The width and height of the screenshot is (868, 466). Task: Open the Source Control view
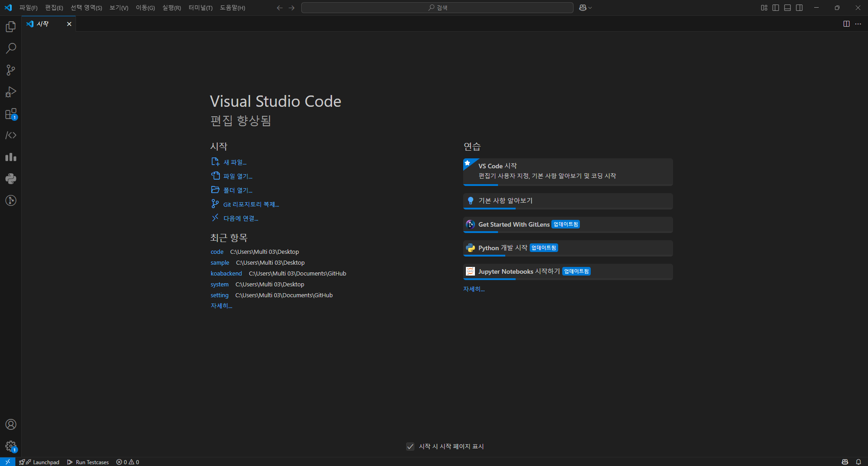click(11, 70)
